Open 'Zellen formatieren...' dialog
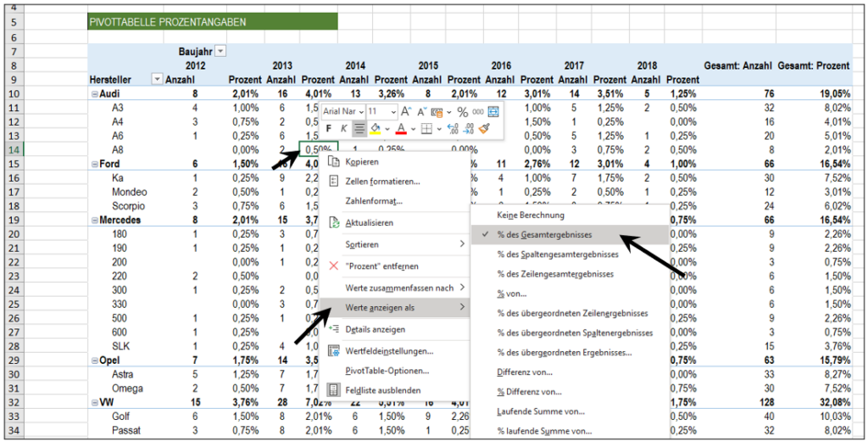This screenshot has width=868, height=442. tap(395, 181)
